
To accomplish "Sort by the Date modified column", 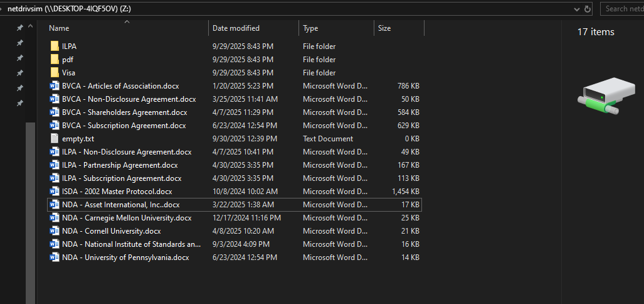I will 236,28.
